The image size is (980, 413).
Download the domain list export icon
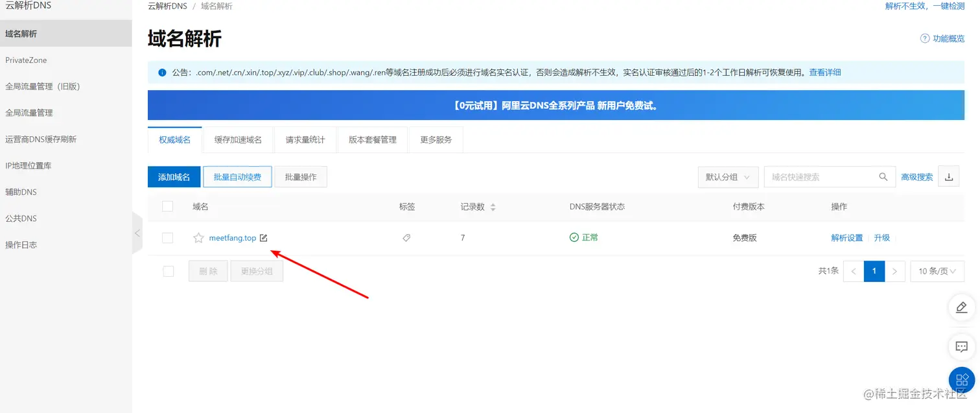949,177
